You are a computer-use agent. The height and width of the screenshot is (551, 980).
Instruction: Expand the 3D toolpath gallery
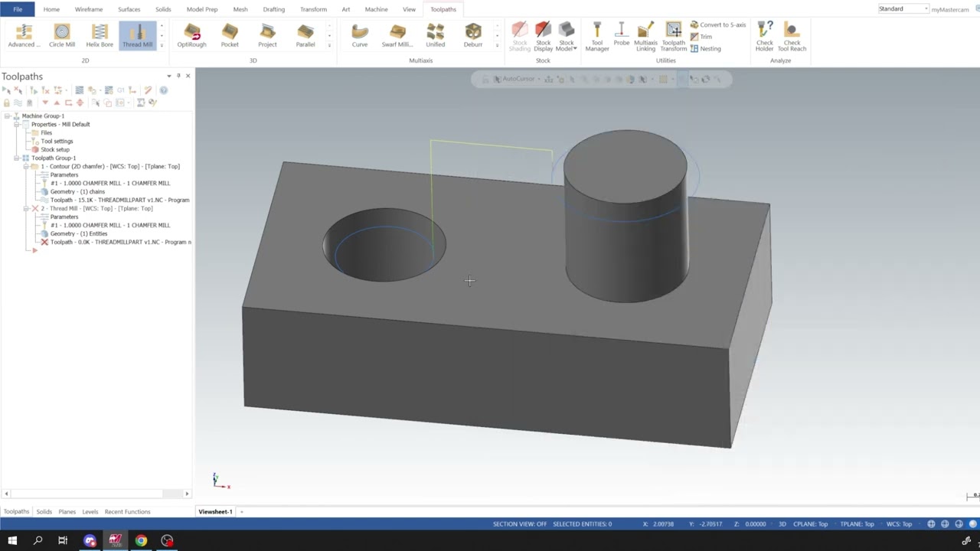(329, 45)
